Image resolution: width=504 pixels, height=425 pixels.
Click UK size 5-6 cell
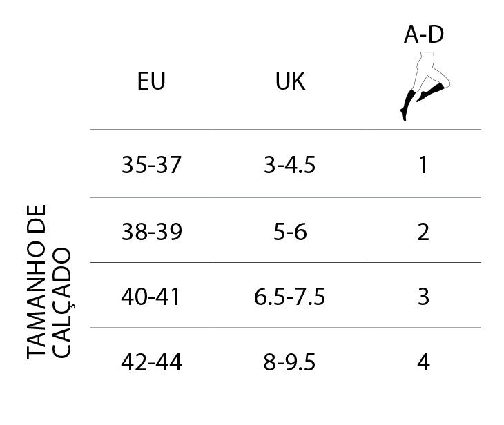point(290,232)
